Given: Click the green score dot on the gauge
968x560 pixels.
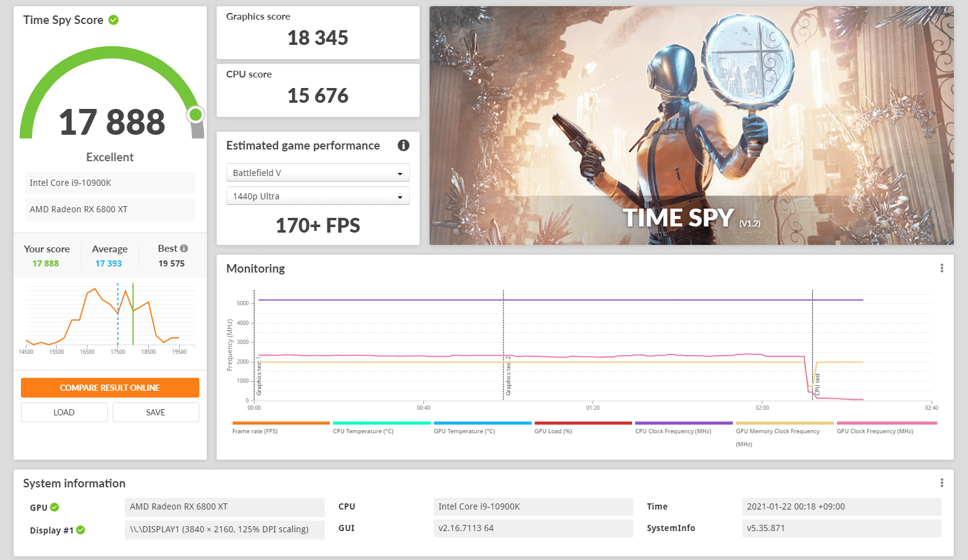Looking at the screenshot, I should [x=196, y=114].
